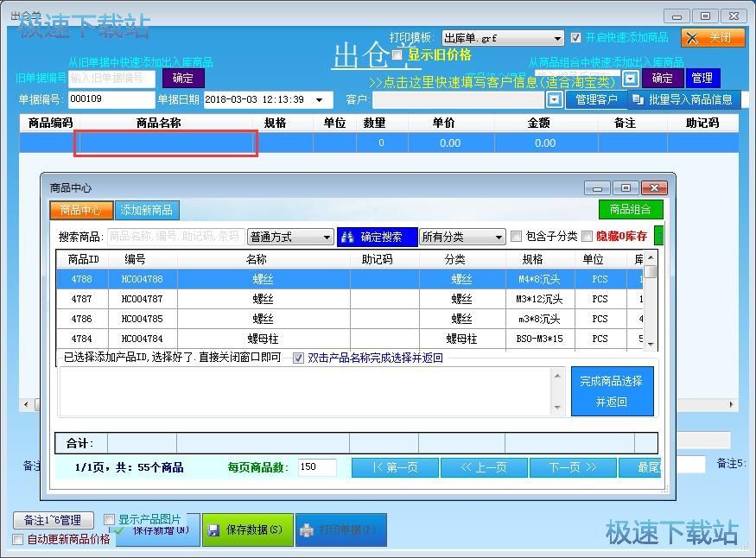This screenshot has width=756, height=558.
Task: Toggle the 开启快速添加商品 checkbox
Action: click(576, 38)
